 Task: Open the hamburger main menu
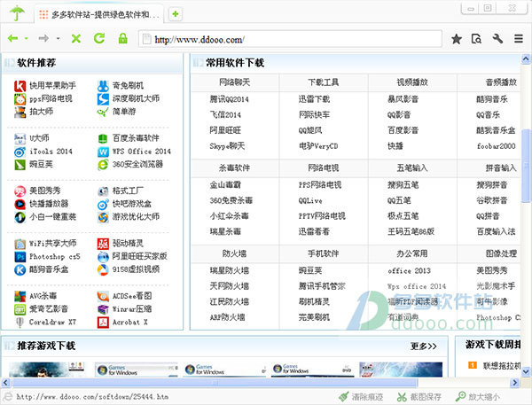click(518, 39)
